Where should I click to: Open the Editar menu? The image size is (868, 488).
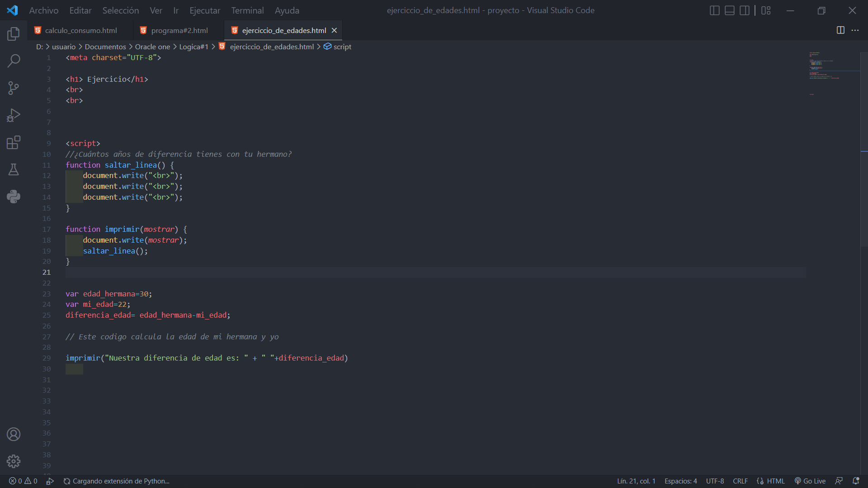click(80, 10)
